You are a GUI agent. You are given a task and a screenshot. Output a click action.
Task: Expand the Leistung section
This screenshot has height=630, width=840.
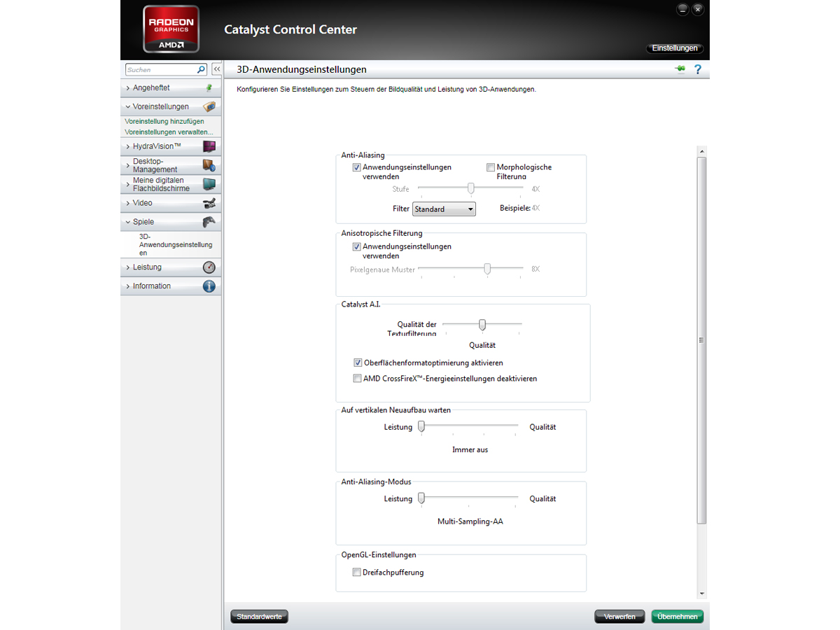click(171, 267)
